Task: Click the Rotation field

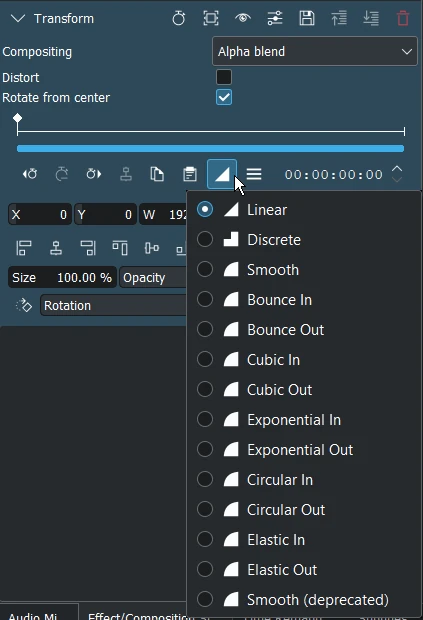Action: pyautogui.click(x=113, y=305)
